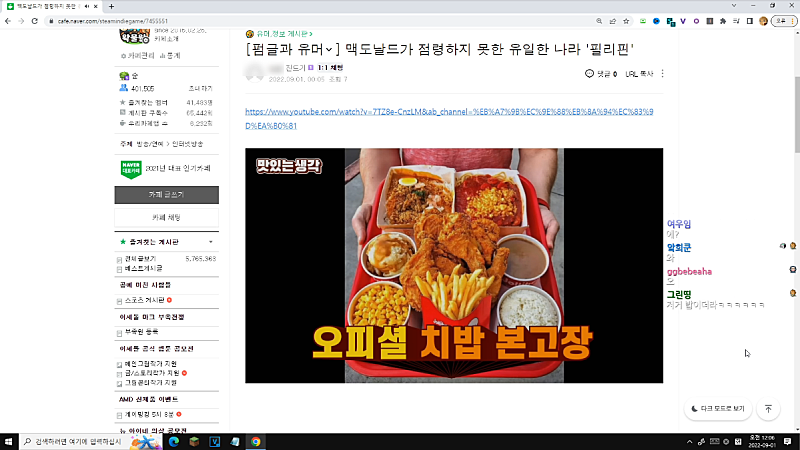Open the tab search chevron in title bar
The height and width of the screenshot is (450, 800).
pyautogui.click(x=734, y=6)
